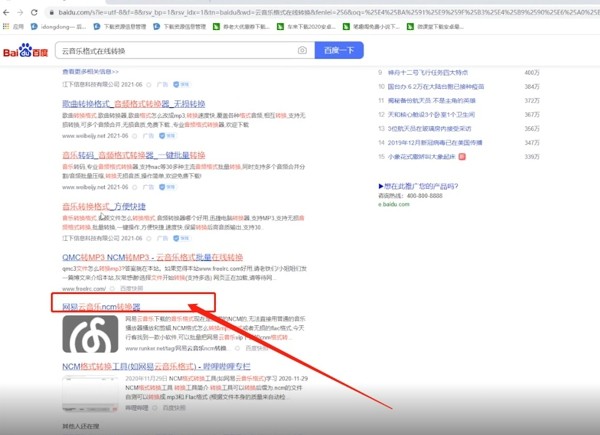Viewport: 600px width, 435px height.
Task: Click the 百度快照 link beside 哔哩哔哩
Action: pyautogui.click(x=174, y=408)
